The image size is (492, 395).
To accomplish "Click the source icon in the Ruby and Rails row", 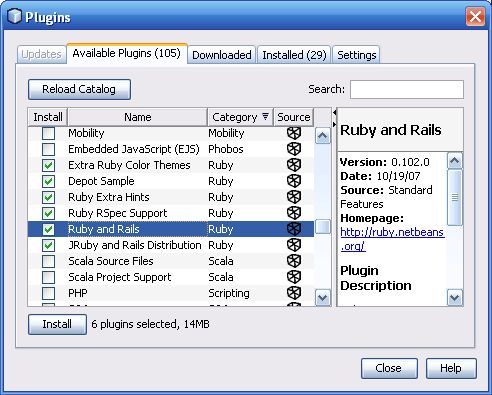I will [x=294, y=229].
